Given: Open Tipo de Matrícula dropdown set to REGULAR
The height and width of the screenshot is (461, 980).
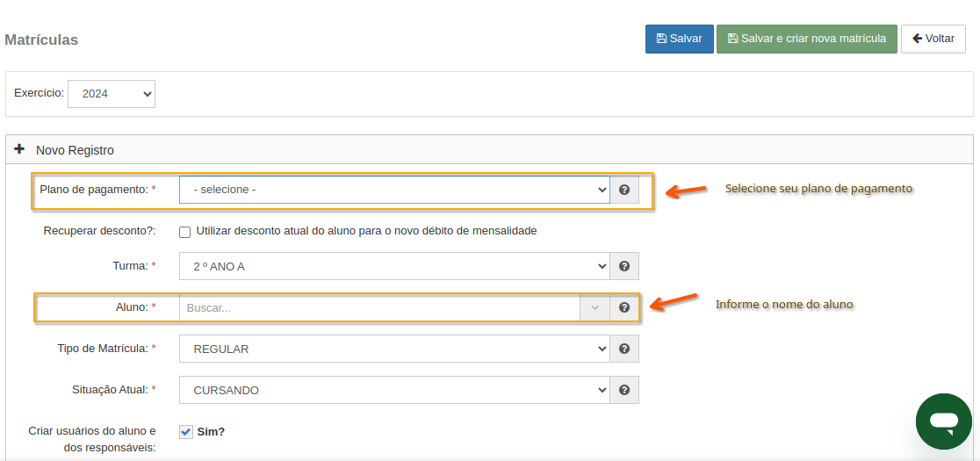Looking at the screenshot, I should coord(394,349).
